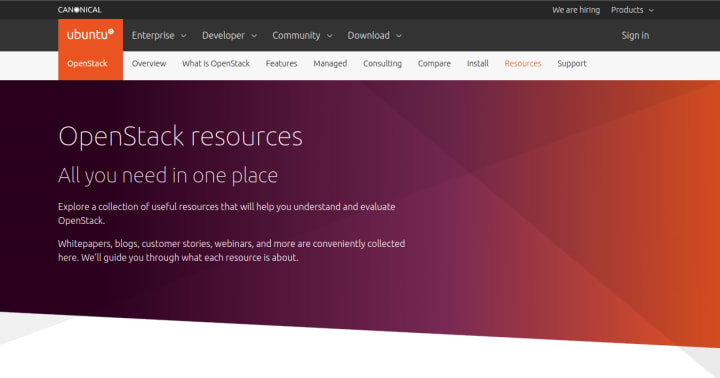Viewport: 720px width, 378px height.
Task: Click the OpenStack resources heading
Action: coord(180,136)
